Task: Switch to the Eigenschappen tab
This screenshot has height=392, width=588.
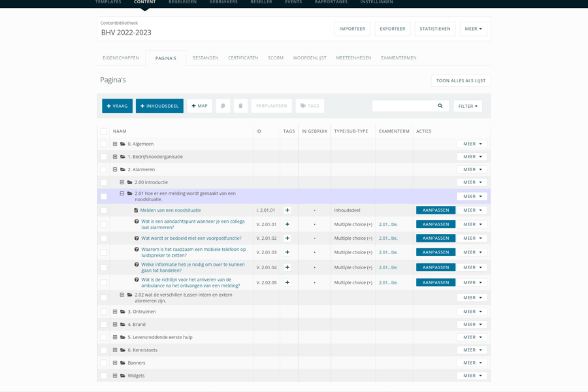Action: [x=121, y=57]
